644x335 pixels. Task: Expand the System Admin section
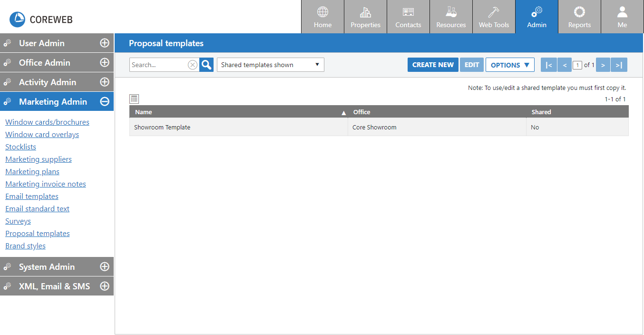(104, 267)
